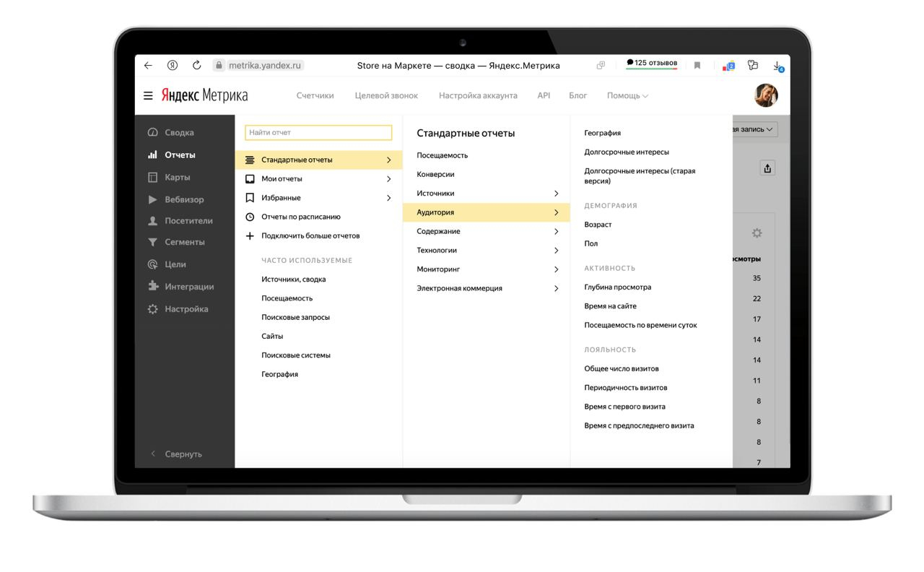Go to Целевой звонок
Image resolution: width=924 pixels, height=572 pixels.
pos(386,95)
